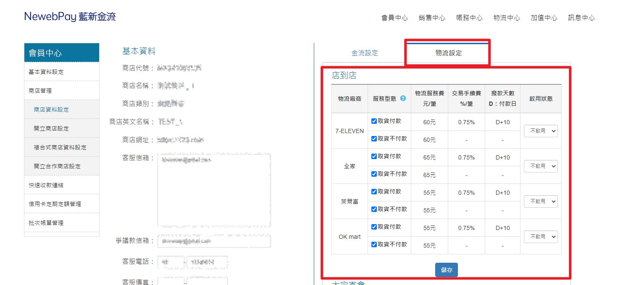The width and height of the screenshot is (644, 285).
Task: Toggle 萊爾富 取貨付款 checkbox
Action: pos(374,192)
